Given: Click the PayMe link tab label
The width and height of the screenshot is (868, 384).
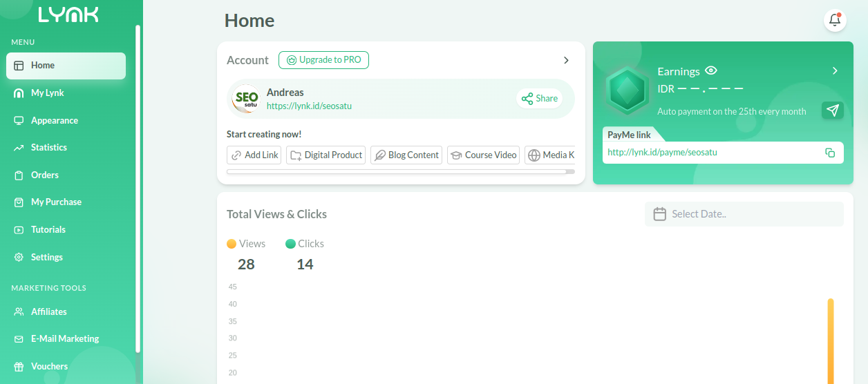Looking at the screenshot, I should pos(629,135).
